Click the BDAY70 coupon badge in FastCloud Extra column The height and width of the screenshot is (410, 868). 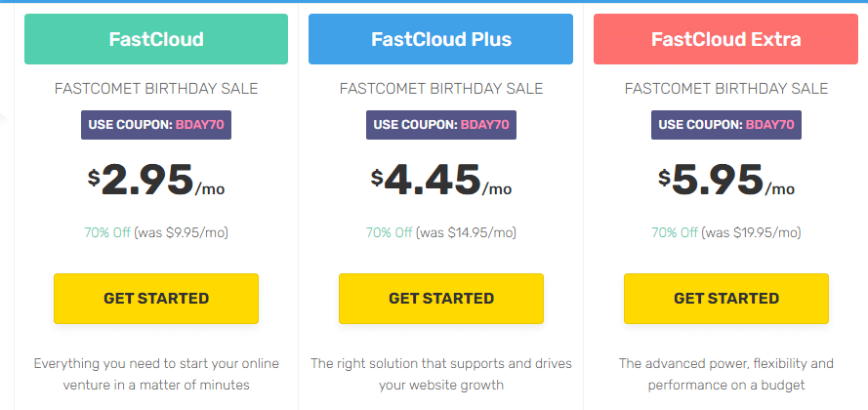726,125
